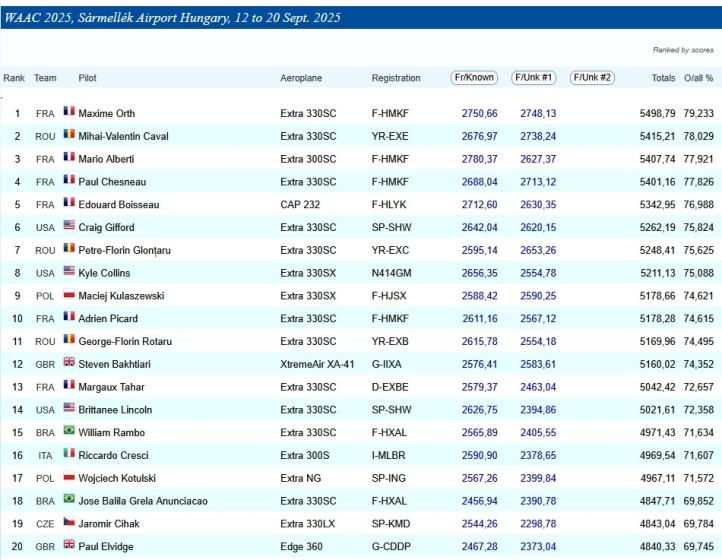Click the USA flag beside Craig Gifford
This screenshot has width=722, height=560.
69,227
